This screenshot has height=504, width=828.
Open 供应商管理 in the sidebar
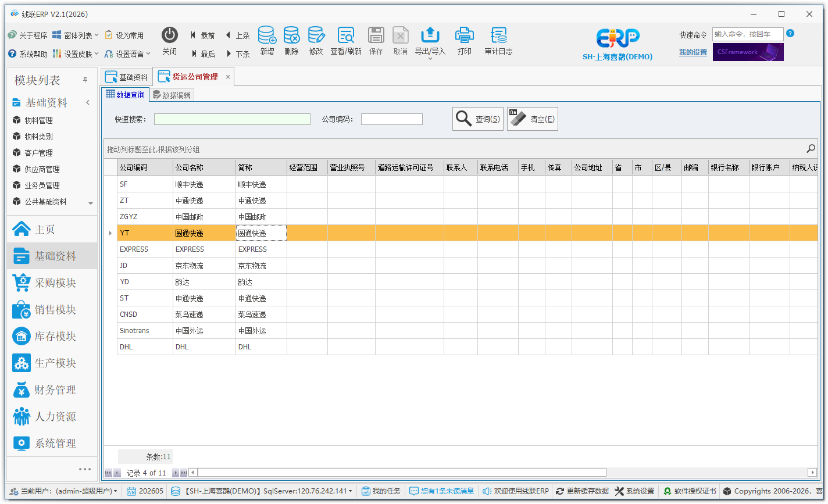(42, 169)
